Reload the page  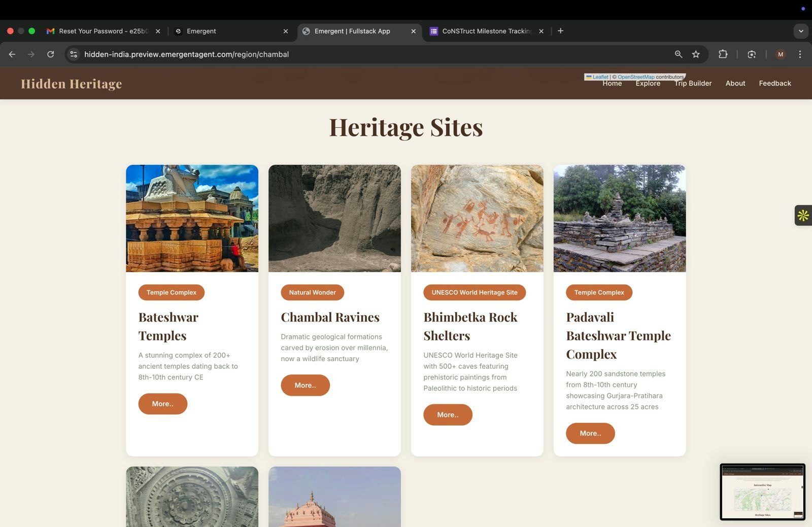click(50, 54)
